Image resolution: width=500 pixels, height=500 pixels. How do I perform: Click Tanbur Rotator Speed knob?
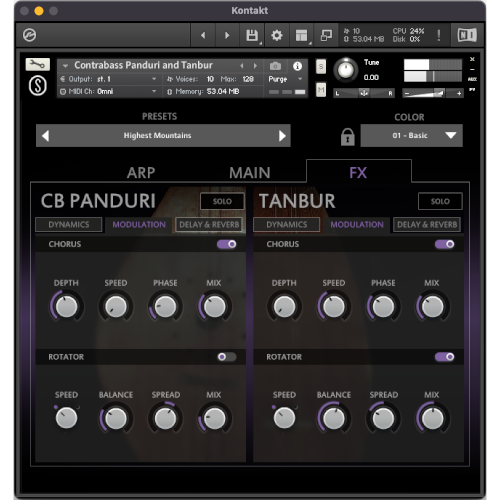[x=284, y=418]
